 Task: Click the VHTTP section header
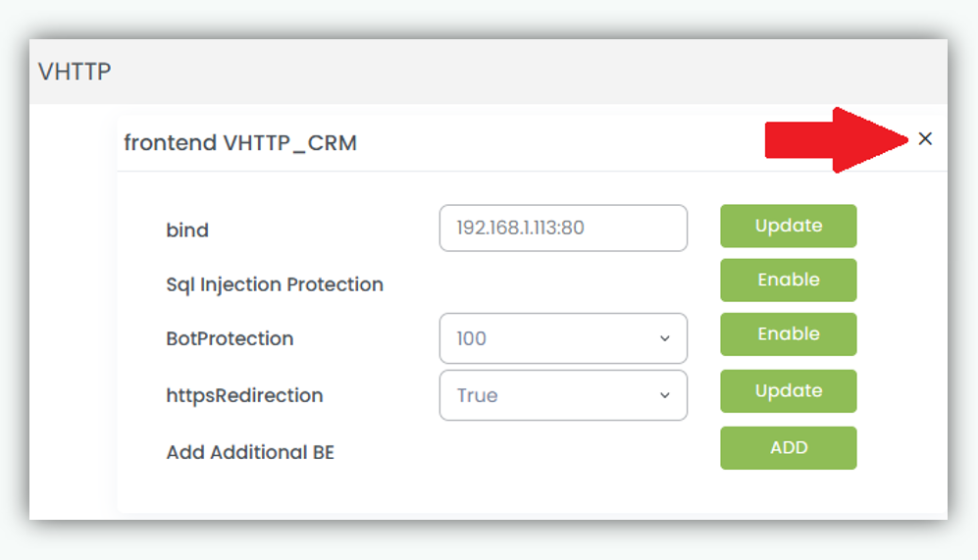pyautogui.click(x=75, y=72)
